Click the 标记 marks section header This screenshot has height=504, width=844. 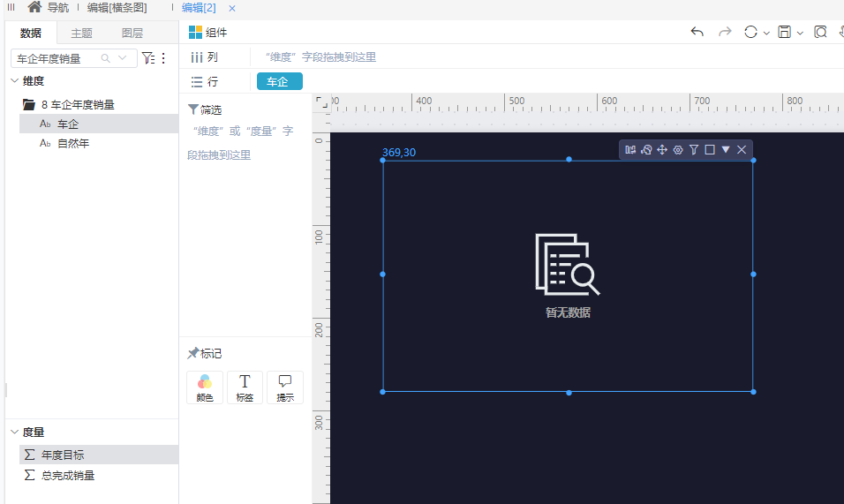click(x=205, y=353)
